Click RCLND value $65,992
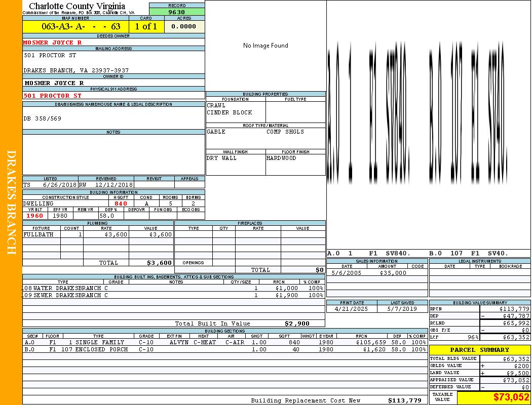The height and width of the screenshot is (405, 532). (516, 323)
